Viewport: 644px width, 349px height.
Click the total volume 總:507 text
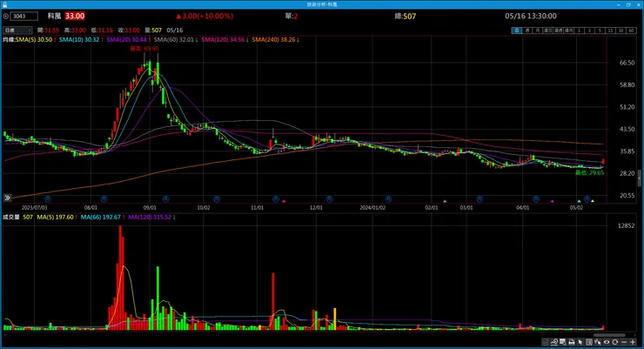coord(405,17)
